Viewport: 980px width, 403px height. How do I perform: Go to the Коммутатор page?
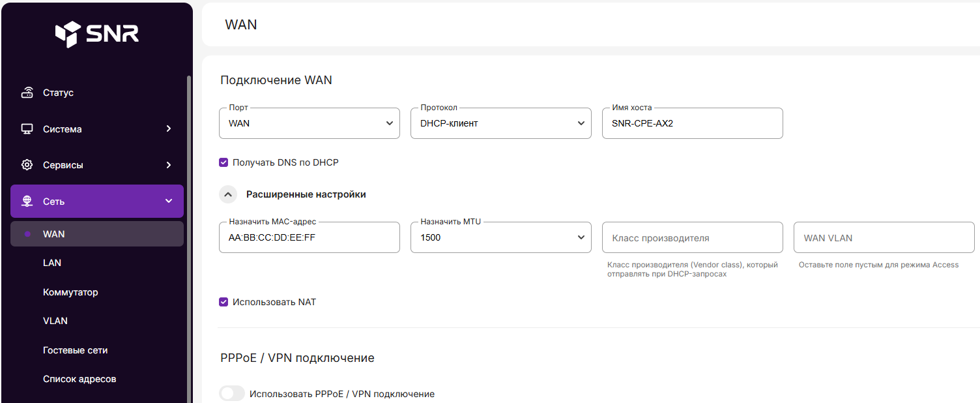click(70, 292)
